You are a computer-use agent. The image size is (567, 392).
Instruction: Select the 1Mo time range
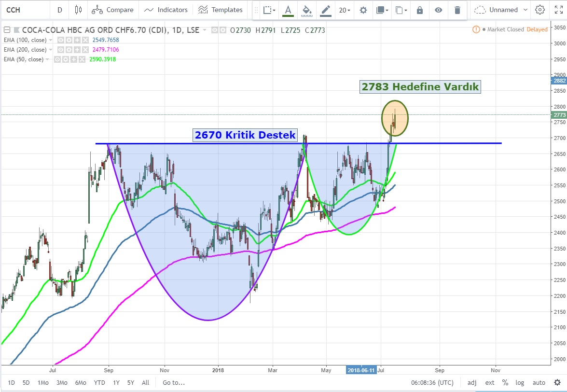tap(42, 383)
